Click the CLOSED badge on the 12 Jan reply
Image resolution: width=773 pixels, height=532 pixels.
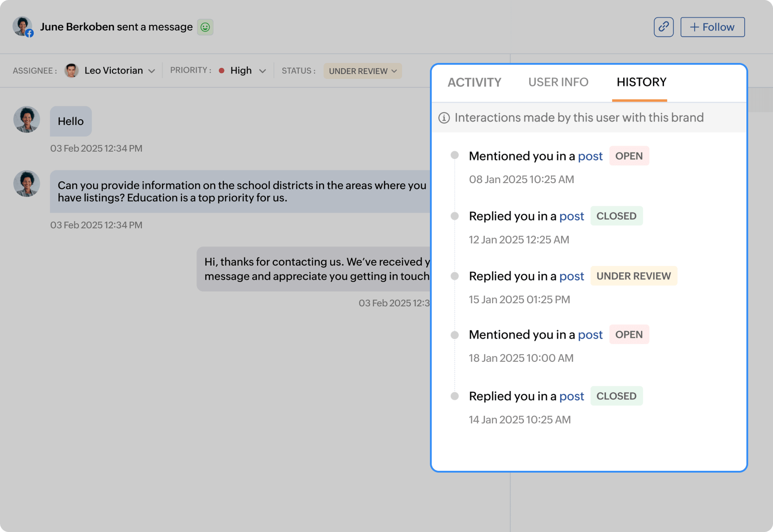pyautogui.click(x=617, y=216)
